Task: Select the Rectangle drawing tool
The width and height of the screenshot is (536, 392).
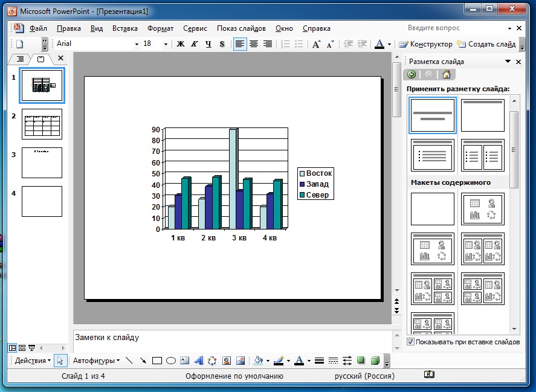Action: click(157, 361)
